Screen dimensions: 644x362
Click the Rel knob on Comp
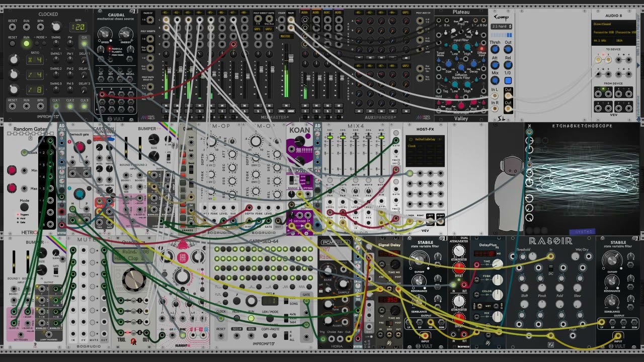pyautogui.click(x=508, y=65)
